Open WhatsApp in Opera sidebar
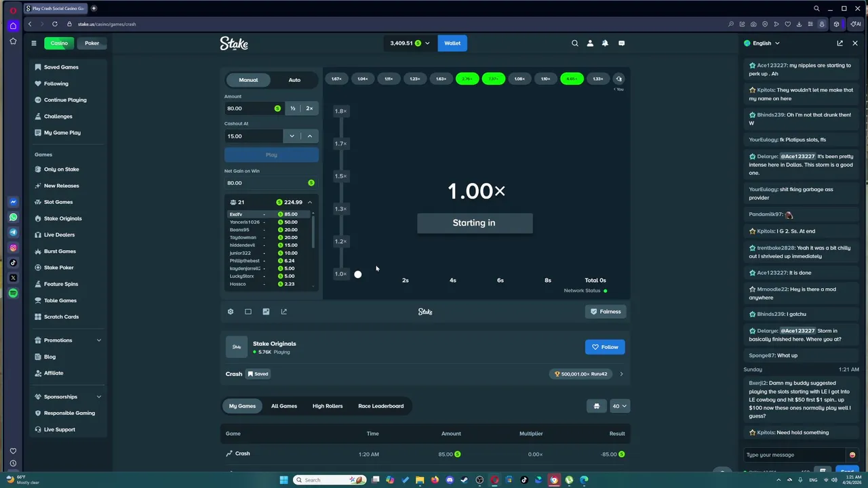This screenshot has width=868, height=488. tap(13, 218)
